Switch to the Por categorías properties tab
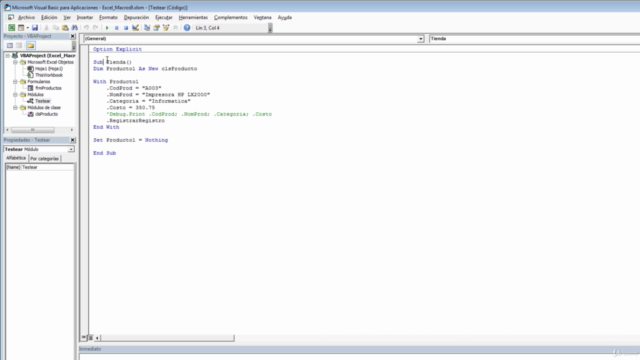 tap(44, 158)
